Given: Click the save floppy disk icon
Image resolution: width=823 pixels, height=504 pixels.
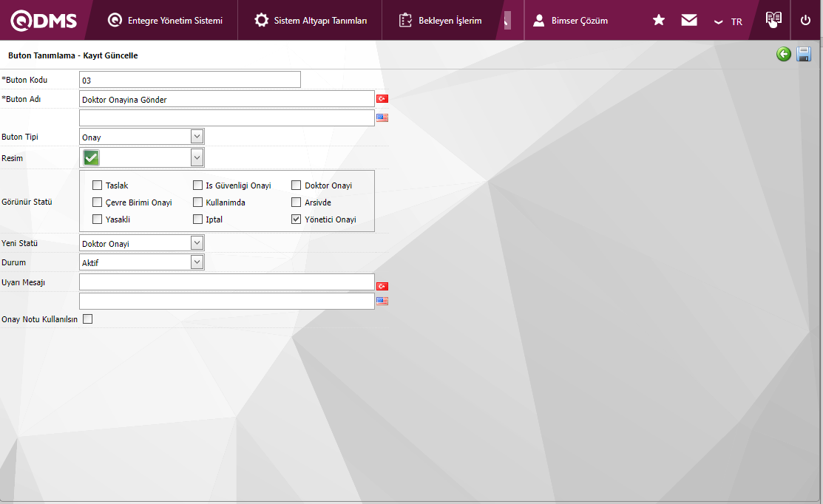Looking at the screenshot, I should pos(804,54).
